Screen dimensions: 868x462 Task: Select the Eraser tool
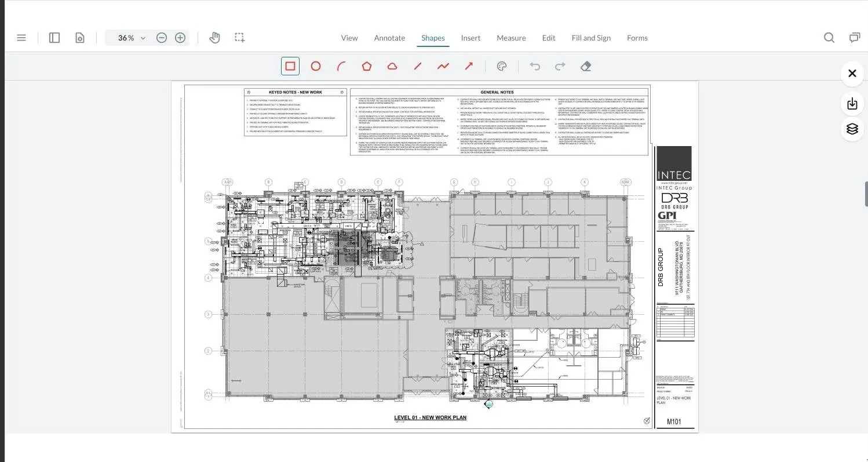586,66
